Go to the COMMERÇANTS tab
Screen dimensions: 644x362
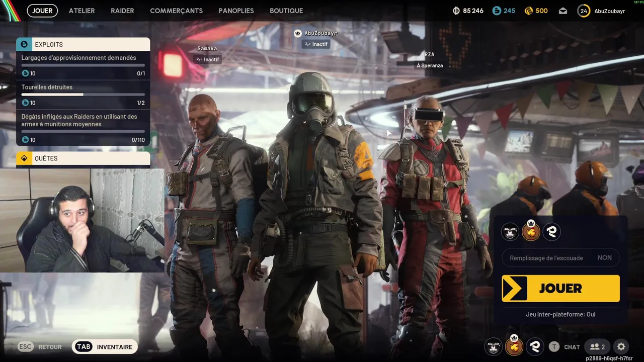tap(176, 11)
